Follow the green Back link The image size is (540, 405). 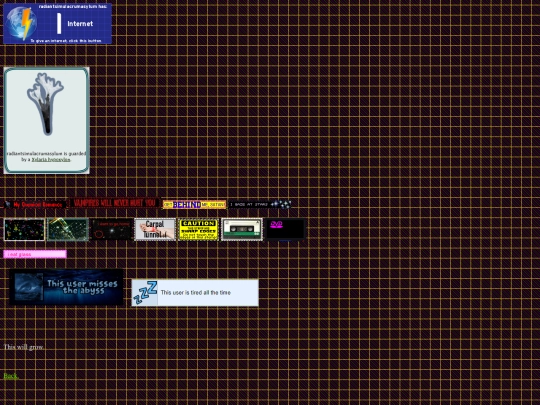[11, 376]
